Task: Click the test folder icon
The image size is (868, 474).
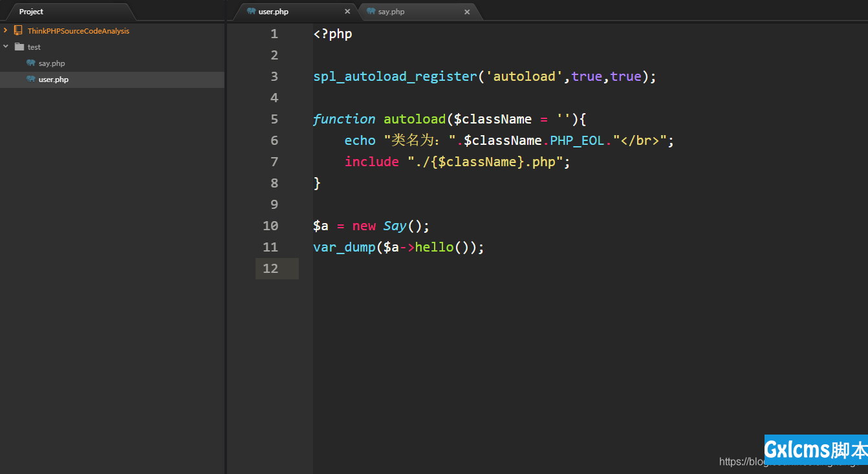Action: click(19, 47)
